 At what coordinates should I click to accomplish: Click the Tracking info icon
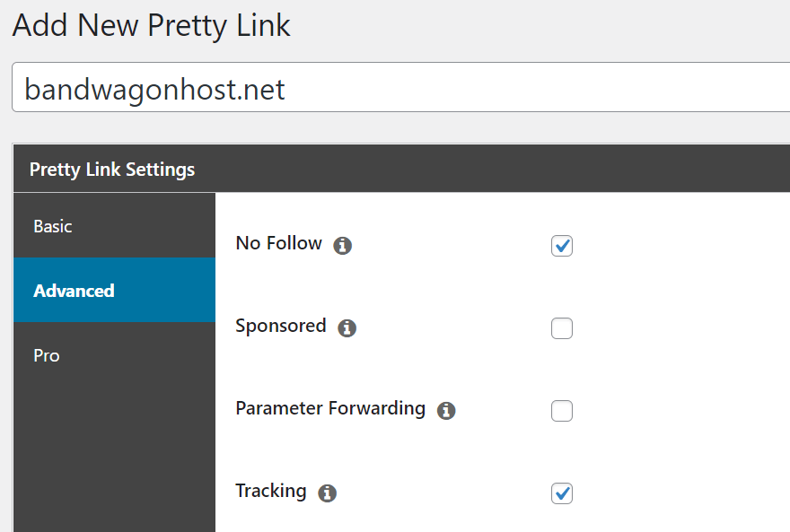(x=327, y=493)
